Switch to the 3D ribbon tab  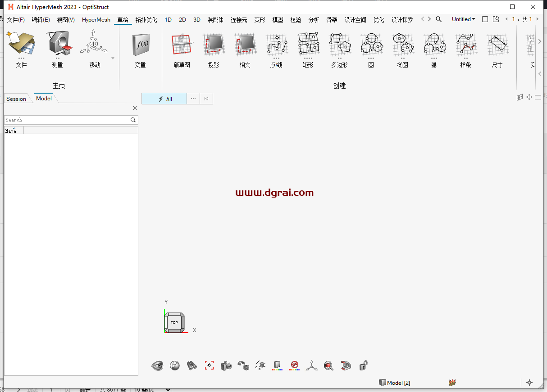pyautogui.click(x=197, y=20)
